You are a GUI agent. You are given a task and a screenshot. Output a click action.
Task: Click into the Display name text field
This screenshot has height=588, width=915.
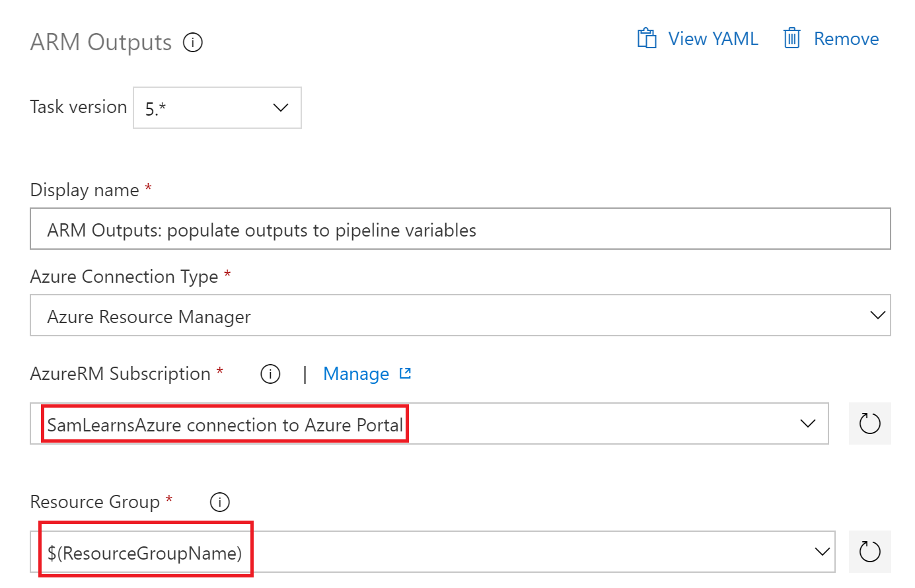pos(460,230)
